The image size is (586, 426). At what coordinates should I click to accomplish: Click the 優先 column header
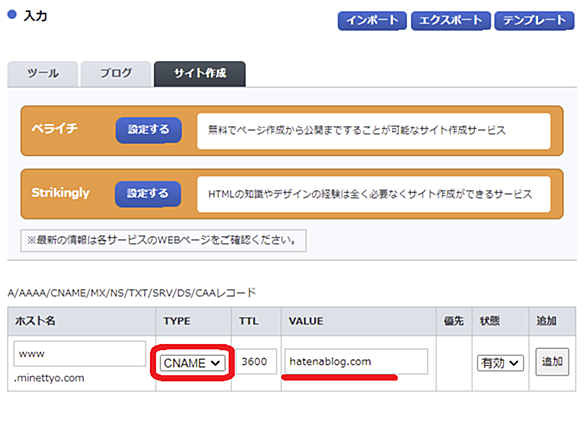pos(454,321)
